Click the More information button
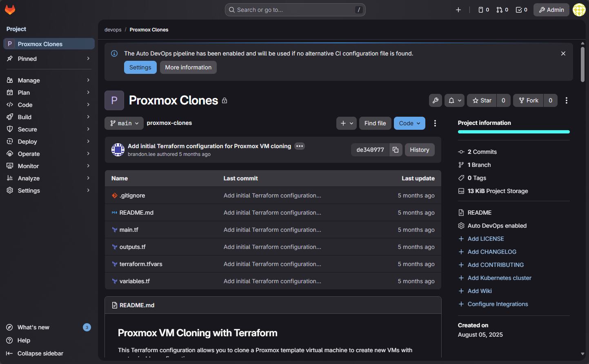Viewport: 589px width, 364px height. (x=188, y=67)
